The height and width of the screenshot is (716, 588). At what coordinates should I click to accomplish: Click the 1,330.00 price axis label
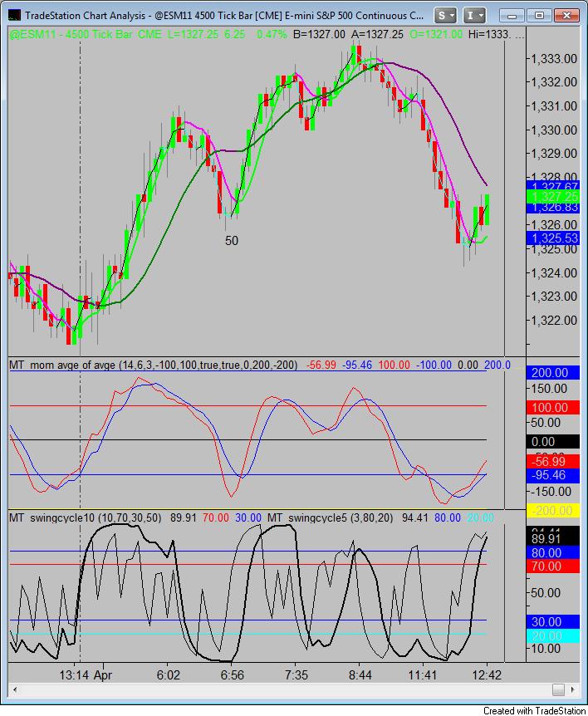coord(553,130)
